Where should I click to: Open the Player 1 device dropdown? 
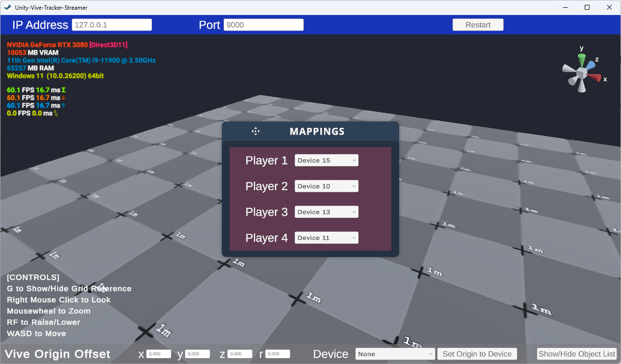[326, 160]
